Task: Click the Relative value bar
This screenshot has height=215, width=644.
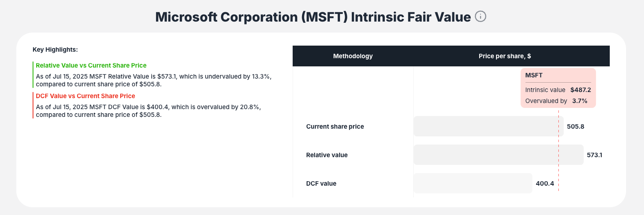Action: [x=498, y=155]
